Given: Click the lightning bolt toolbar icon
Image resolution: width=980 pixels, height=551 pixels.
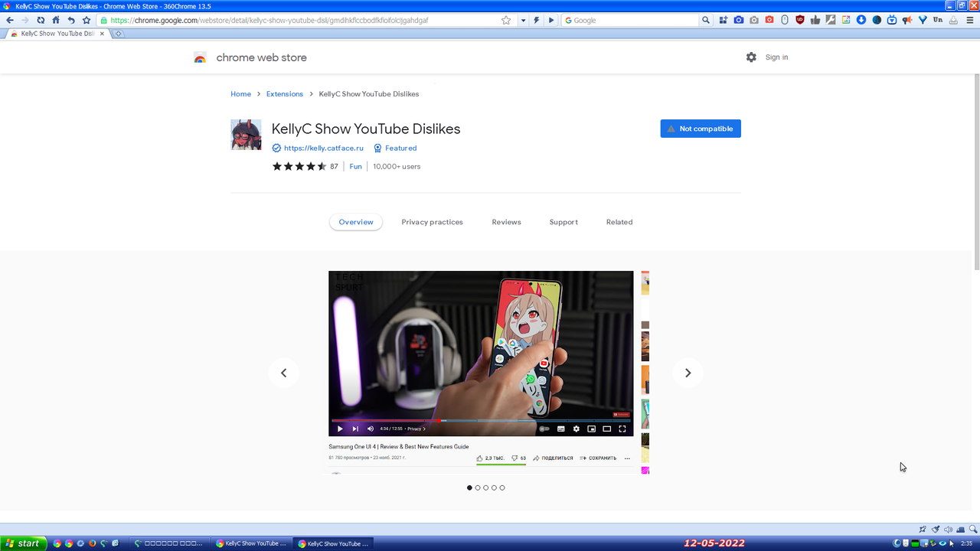Looking at the screenshot, I should (537, 20).
